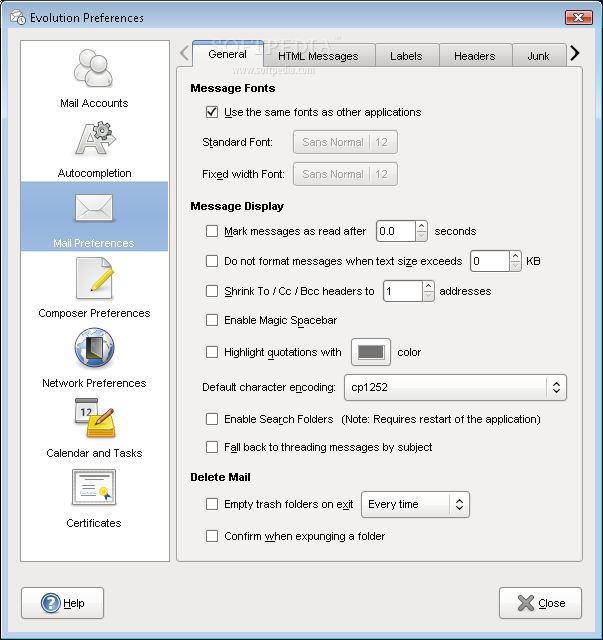Click the seconds input field
Image resolution: width=603 pixels, height=640 pixels.
pos(396,231)
